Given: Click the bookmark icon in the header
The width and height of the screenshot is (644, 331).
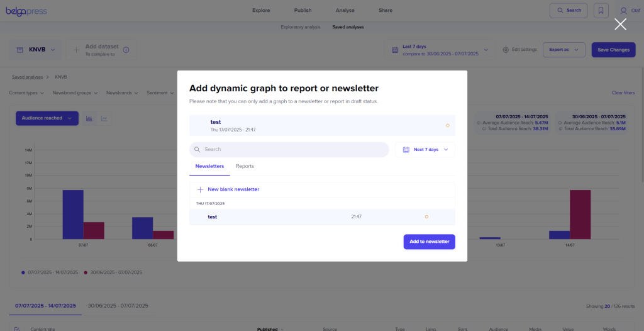Looking at the screenshot, I should point(601,11).
